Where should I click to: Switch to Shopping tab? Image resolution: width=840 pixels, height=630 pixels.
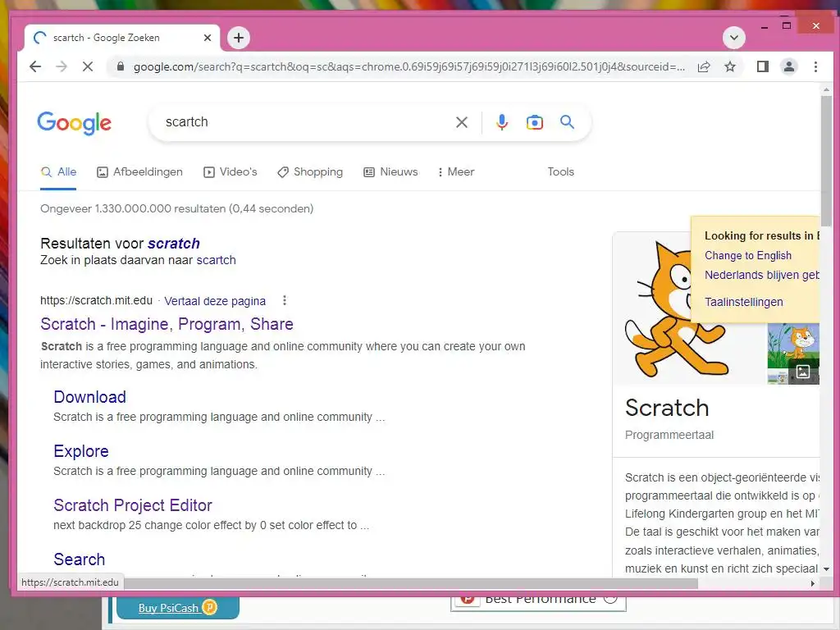[x=310, y=172]
